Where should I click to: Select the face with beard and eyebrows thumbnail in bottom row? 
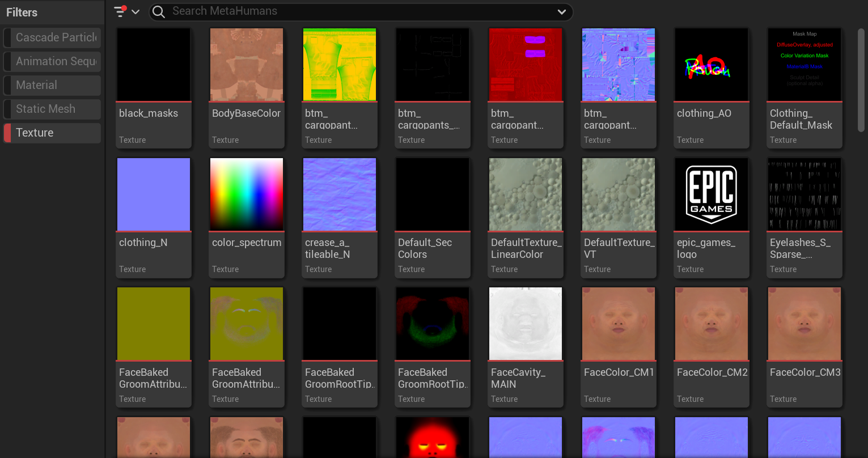247,437
